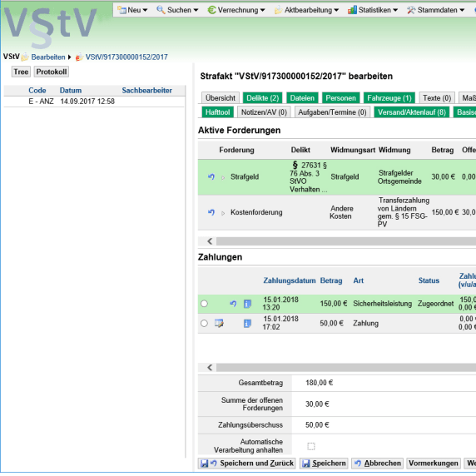Expand the Kostenforderung row triangle
The width and height of the screenshot is (476, 476).
(223, 213)
